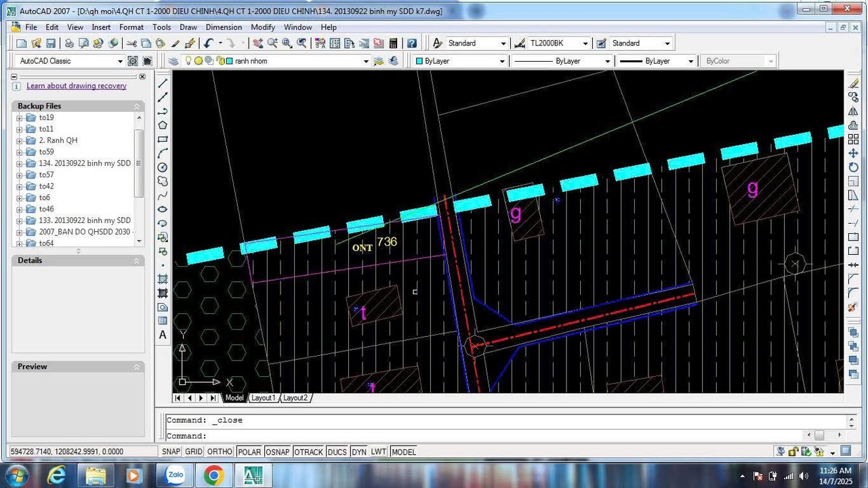Switch to the Layout1 tab
Viewport: 868px width, 488px height.
pos(263,398)
